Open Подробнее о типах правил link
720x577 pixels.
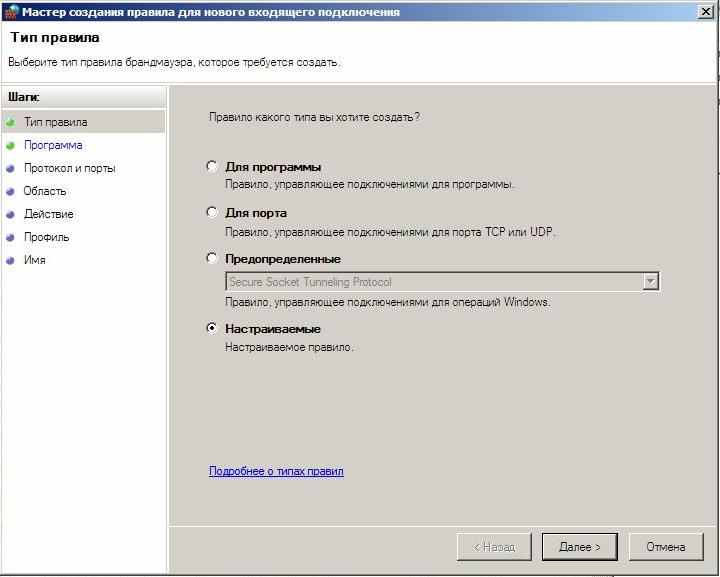tap(276, 471)
